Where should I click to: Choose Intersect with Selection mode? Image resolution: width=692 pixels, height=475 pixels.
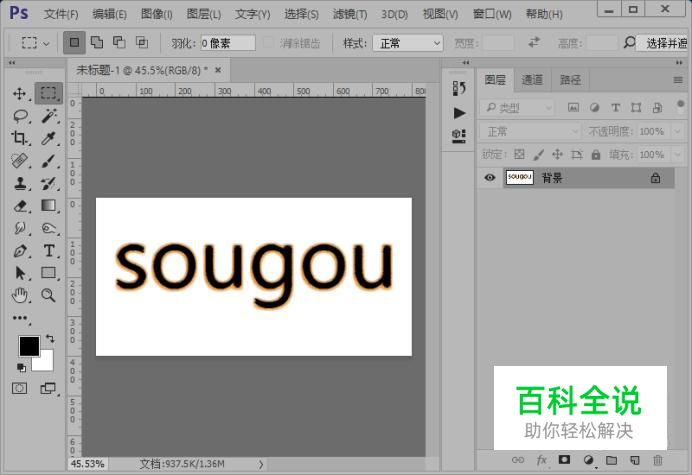(x=142, y=43)
